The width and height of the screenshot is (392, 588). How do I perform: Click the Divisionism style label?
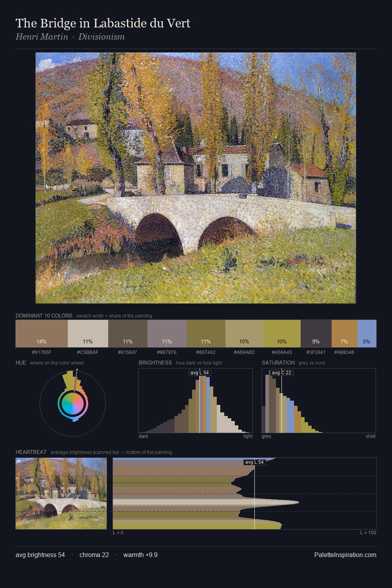click(x=102, y=37)
